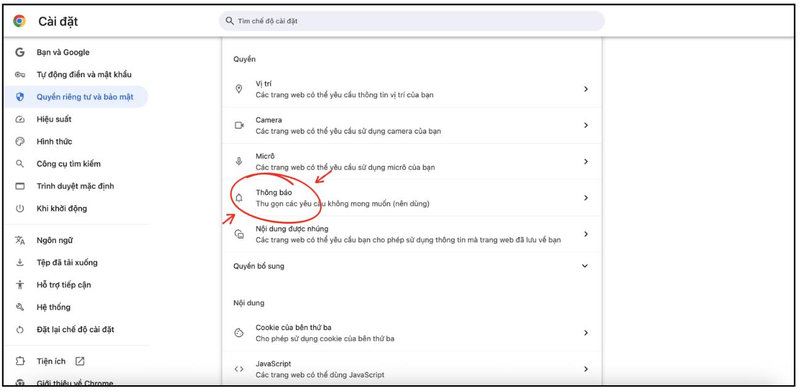
Task: Click the download icon for Tệp đã tải xuống
Action: click(20, 262)
